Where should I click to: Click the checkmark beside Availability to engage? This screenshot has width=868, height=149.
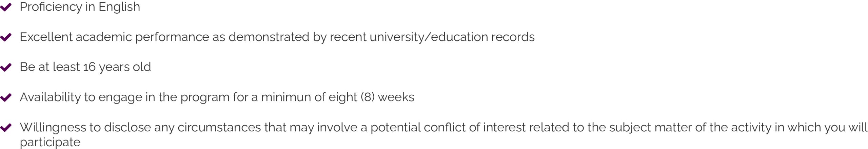click(6, 97)
